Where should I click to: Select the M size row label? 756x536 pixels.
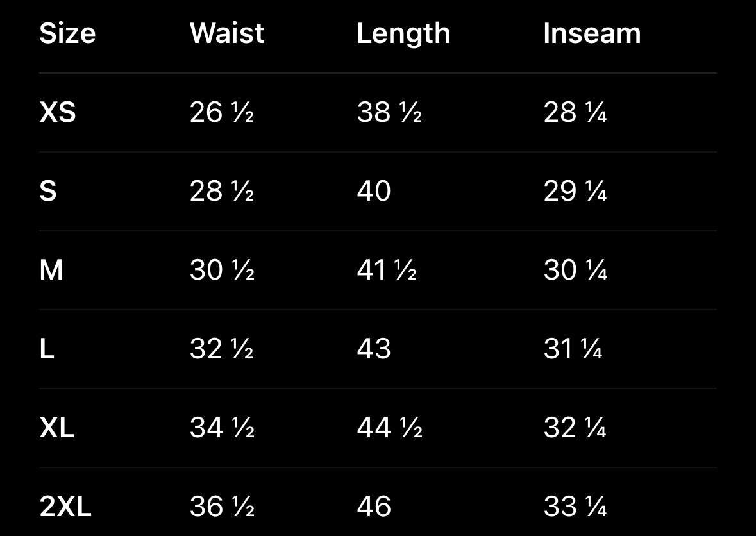pyautogui.click(x=51, y=270)
